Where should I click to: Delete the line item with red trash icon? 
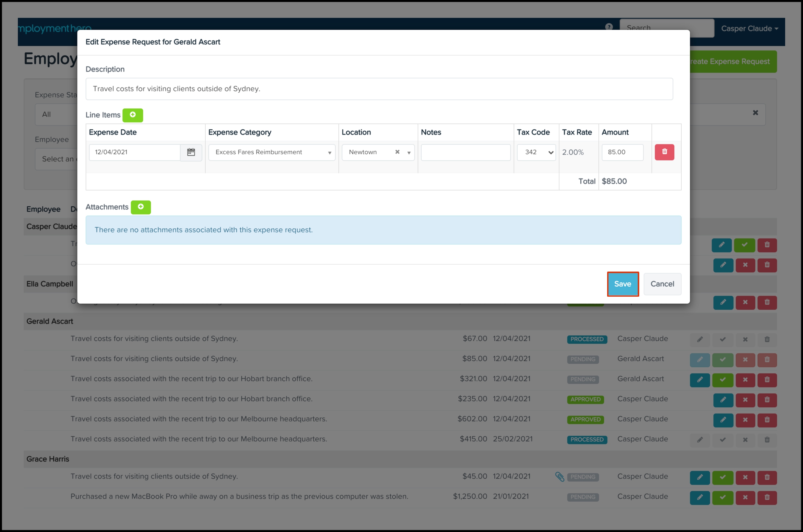(x=664, y=152)
